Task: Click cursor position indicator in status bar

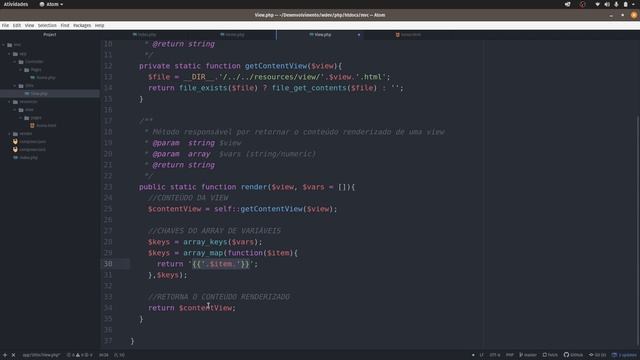Action: (104, 355)
